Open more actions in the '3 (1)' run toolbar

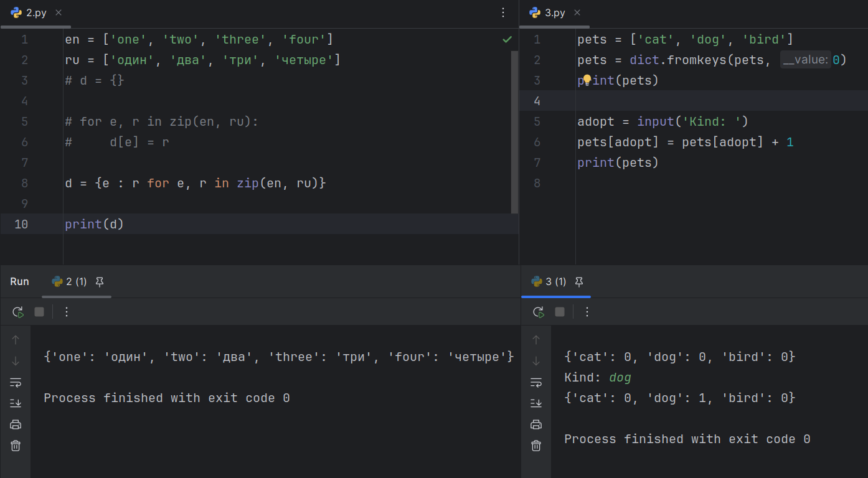587,312
